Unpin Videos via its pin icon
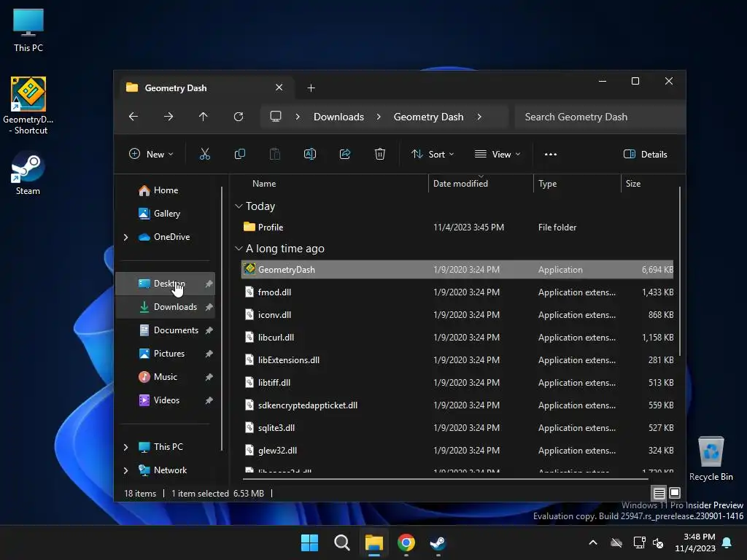Viewport: 747px width, 560px height. pyautogui.click(x=209, y=400)
